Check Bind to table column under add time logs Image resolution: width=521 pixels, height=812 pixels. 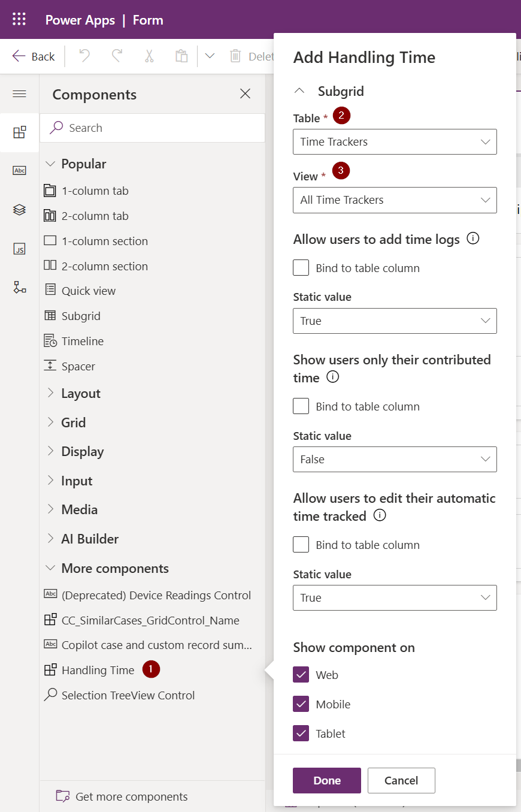tap(301, 268)
